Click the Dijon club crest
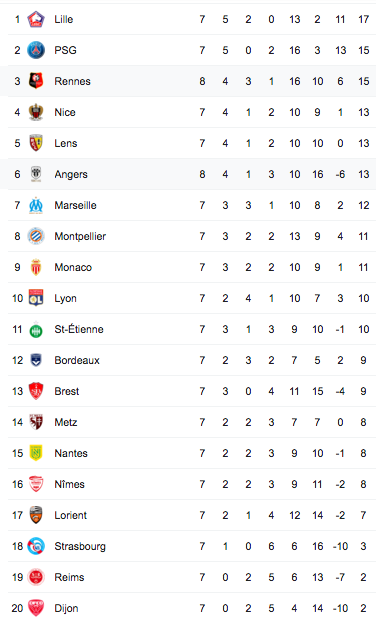 coord(36,608)
